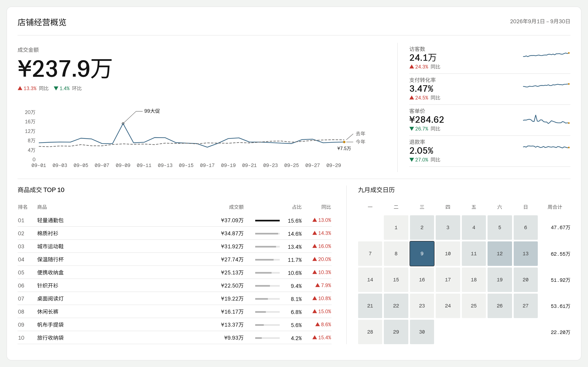Click the date range 2026年9月1日 – 9月30日
588x367 pixels.
click(x=540, y=21)
